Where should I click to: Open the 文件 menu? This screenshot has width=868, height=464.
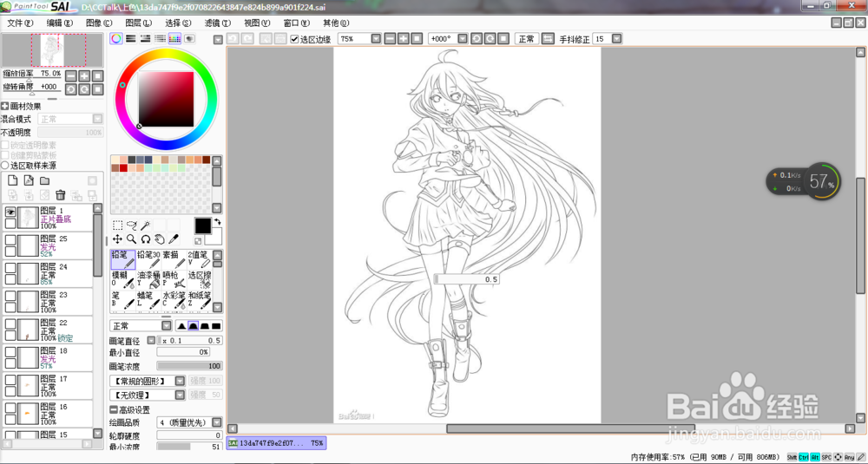[20, 23]
